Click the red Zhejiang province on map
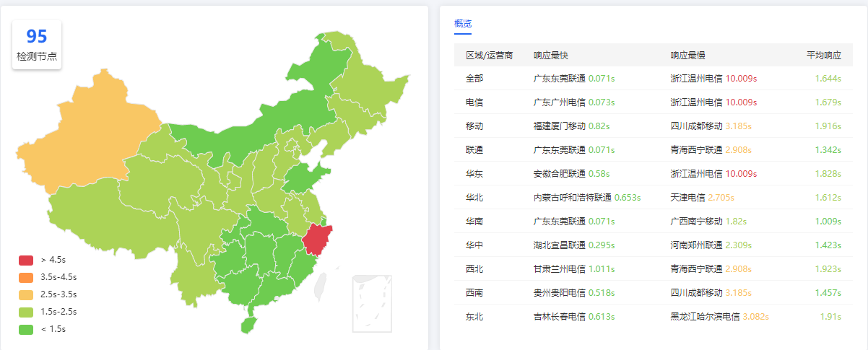This screenshot has height=350, width=868. tap(316, 240)
